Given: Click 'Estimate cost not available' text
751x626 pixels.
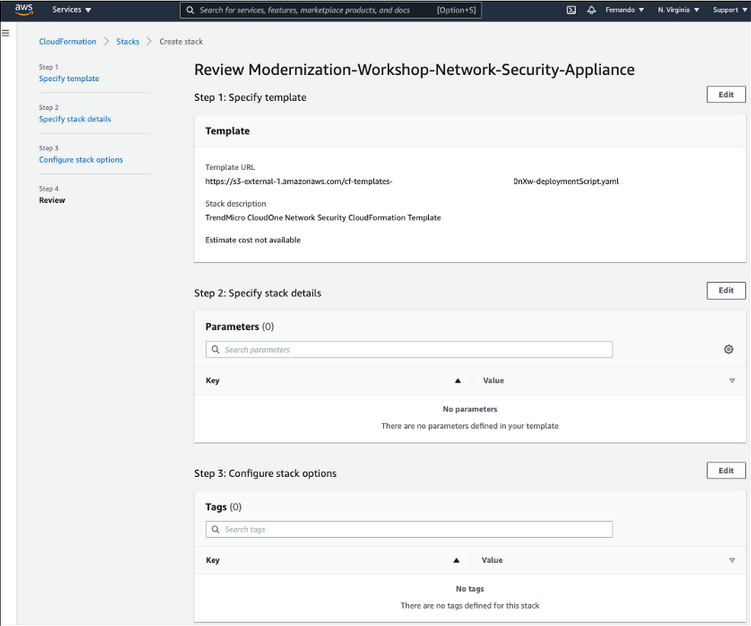Looking at the screenshot, I should (253, 240).
